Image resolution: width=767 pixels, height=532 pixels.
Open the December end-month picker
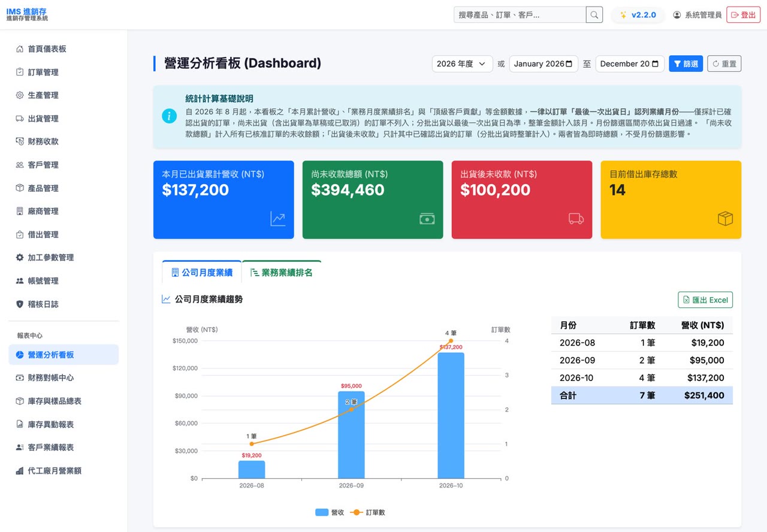click(630, 64)
